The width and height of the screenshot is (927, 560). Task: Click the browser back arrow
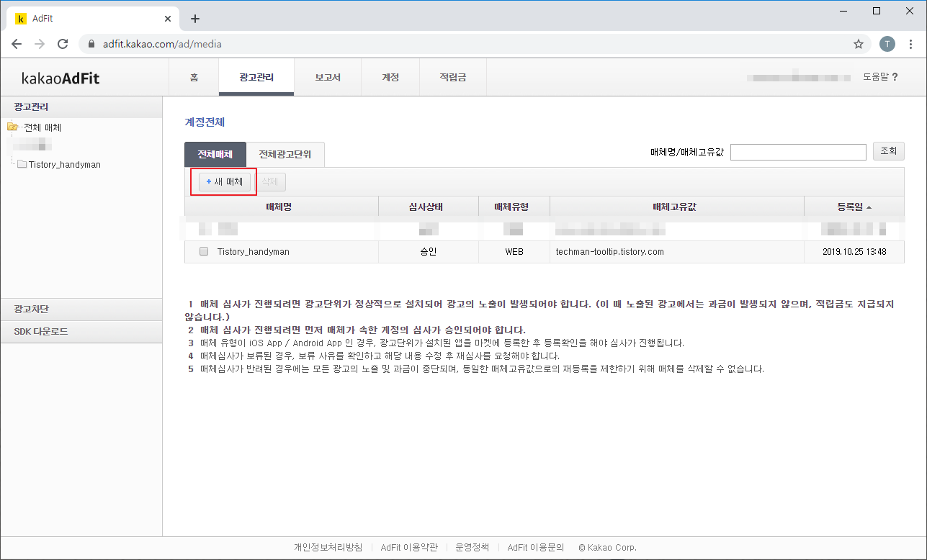tap(17, 44)
